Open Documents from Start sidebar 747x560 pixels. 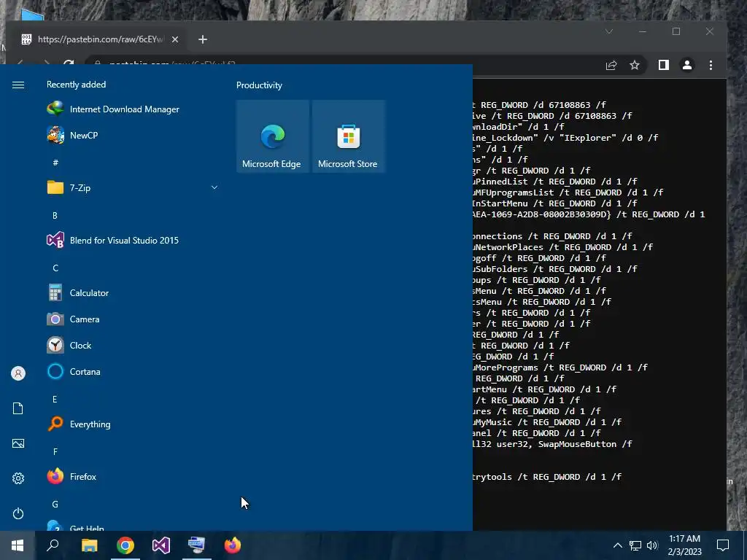click(18, 408)
